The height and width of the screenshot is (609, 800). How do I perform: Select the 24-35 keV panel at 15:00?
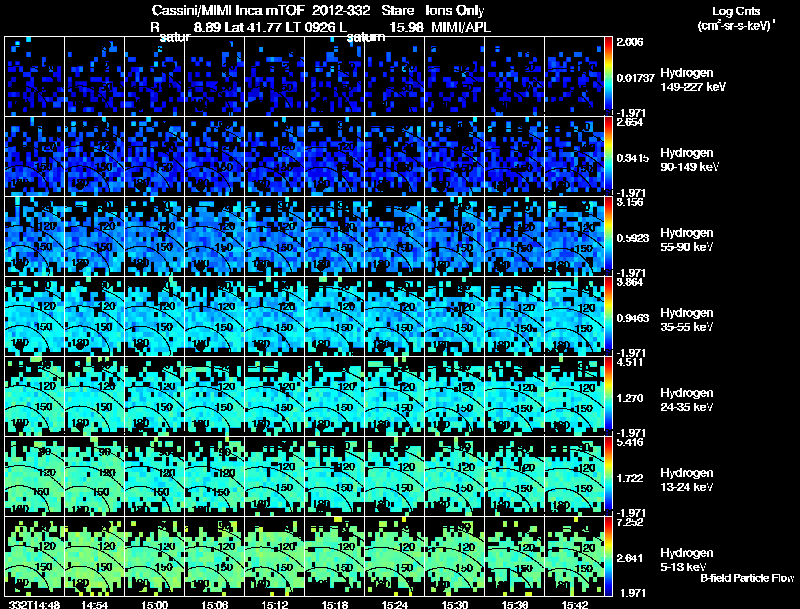pos(155,396)
